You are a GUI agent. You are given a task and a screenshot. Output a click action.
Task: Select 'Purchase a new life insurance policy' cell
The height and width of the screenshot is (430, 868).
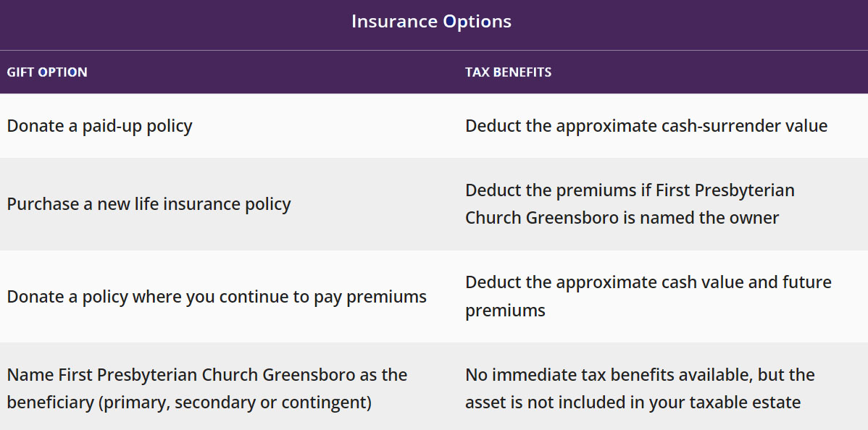149,204
